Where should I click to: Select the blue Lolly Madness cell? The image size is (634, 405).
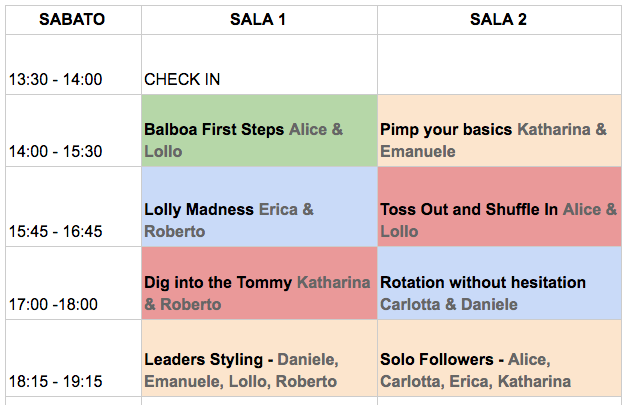259,207
